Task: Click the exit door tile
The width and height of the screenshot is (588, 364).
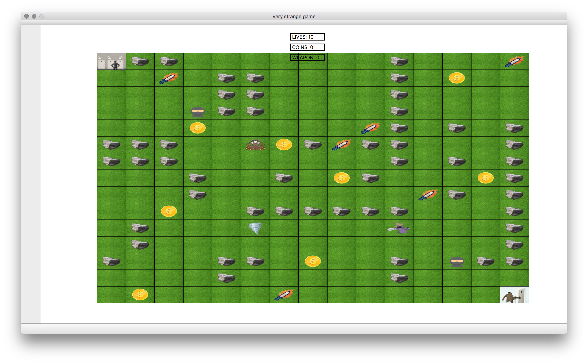Action: click(514, 295)
